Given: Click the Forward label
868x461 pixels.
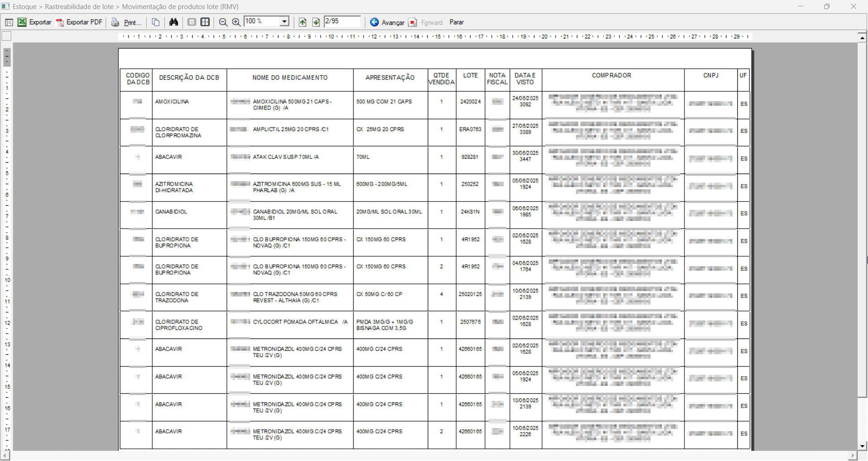Looking at the screenshot, I should click(432, 23).
